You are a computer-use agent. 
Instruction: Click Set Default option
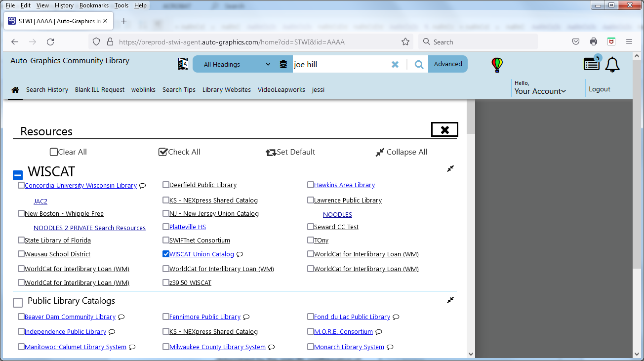290,152
